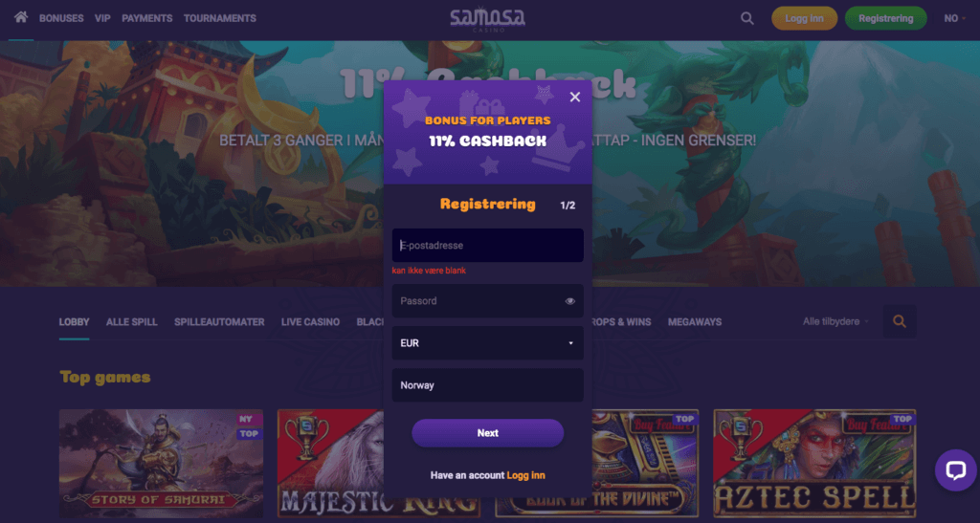Open search with the header magnifier icon
Screen dimensions: 980x523
click(x=746, y=18)
